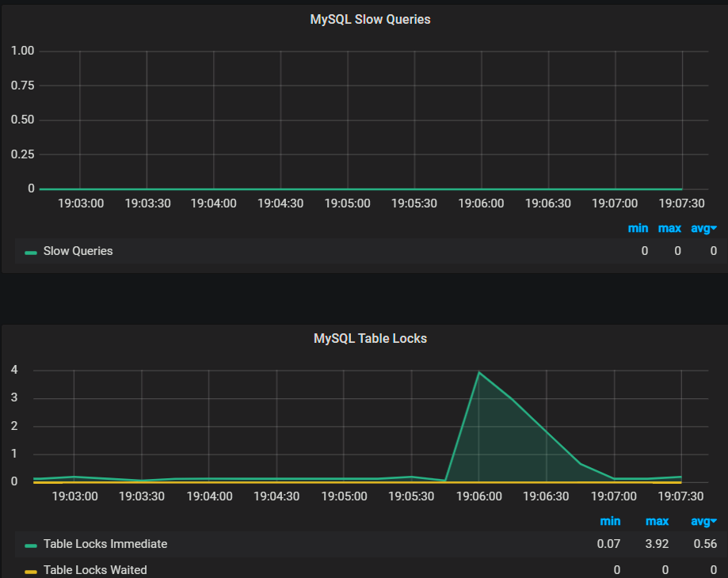The height and width of the screenshot is (578, 728).
Task: Sort Table Locks legend by avg column
Action: point(704,522)
